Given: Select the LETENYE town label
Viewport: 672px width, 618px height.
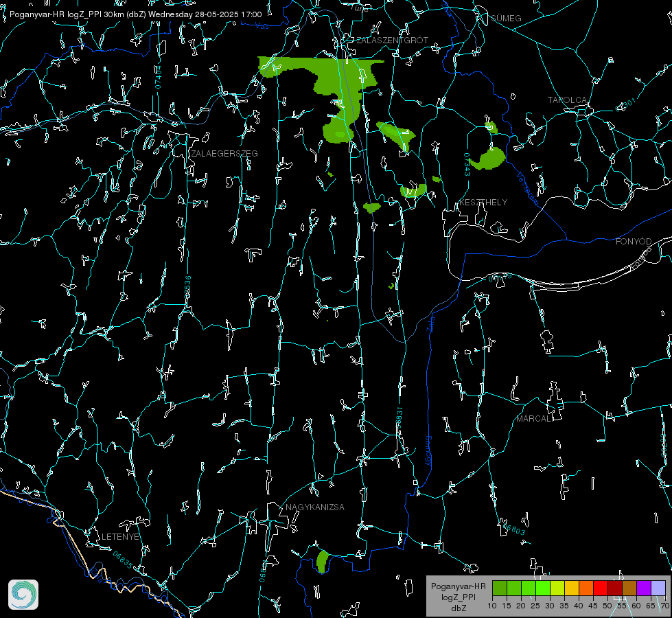Looking at the screenshot, I should coord(120,537).
